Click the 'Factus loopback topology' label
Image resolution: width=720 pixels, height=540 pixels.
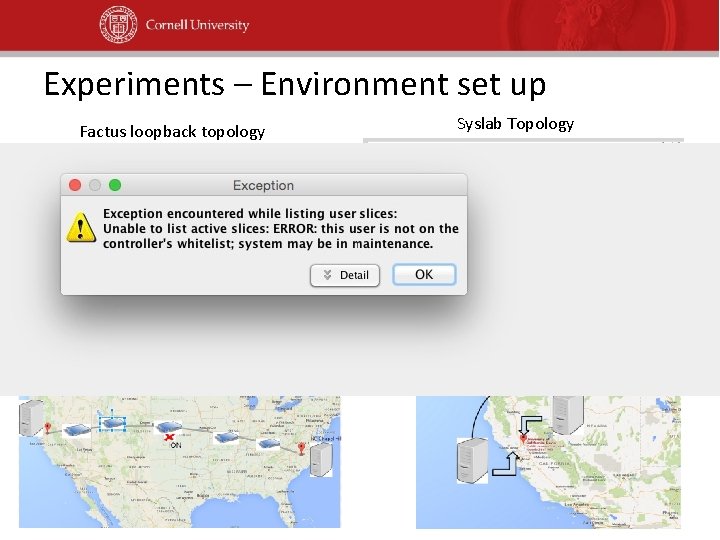pos(172,132)
